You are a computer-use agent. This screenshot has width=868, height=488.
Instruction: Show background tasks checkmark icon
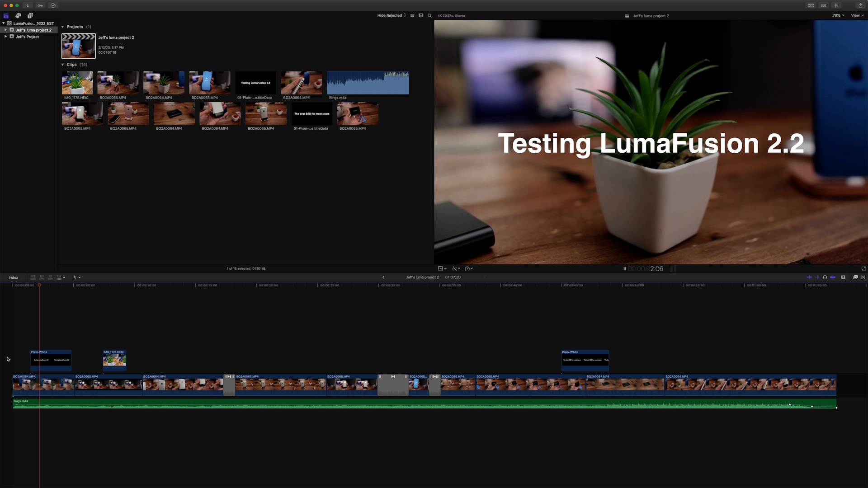53,5
